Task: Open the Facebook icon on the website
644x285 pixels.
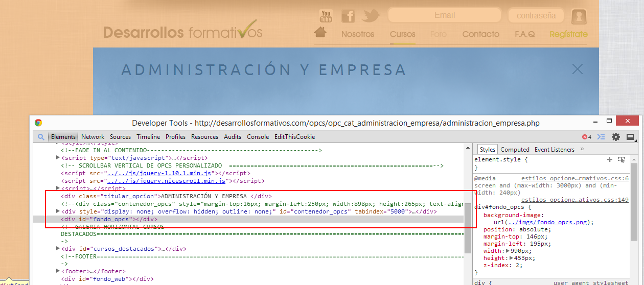Action: pos(348,16)
